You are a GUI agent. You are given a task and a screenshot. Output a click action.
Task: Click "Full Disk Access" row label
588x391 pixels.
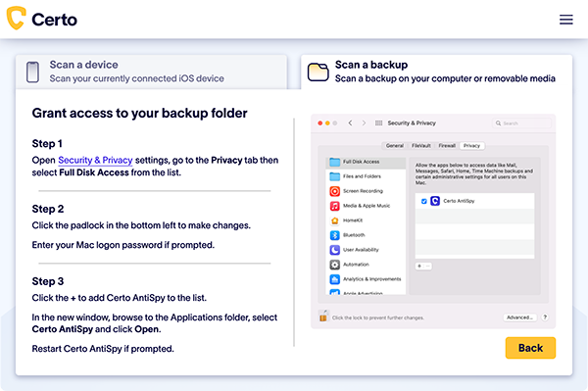pos(361,162)
